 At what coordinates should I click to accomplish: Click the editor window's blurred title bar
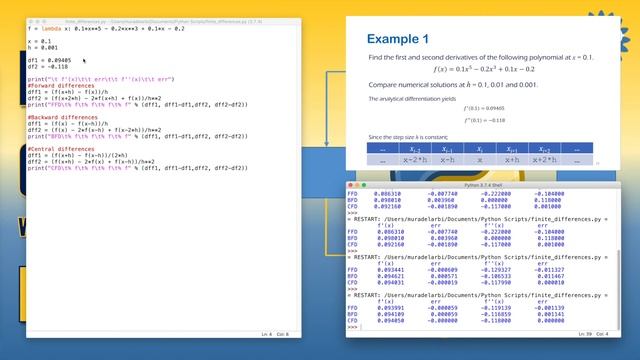[163, 21]
